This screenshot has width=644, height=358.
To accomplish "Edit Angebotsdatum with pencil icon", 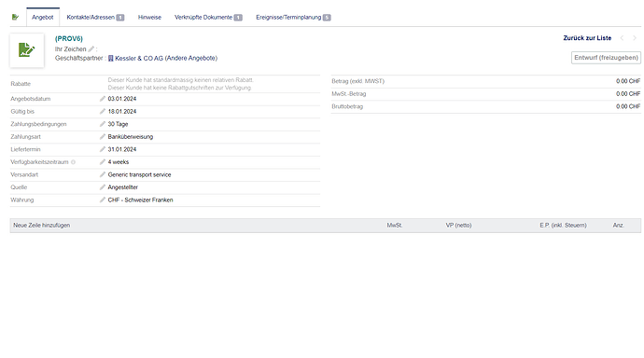I will pyautogui.click(x=103, y=99).
